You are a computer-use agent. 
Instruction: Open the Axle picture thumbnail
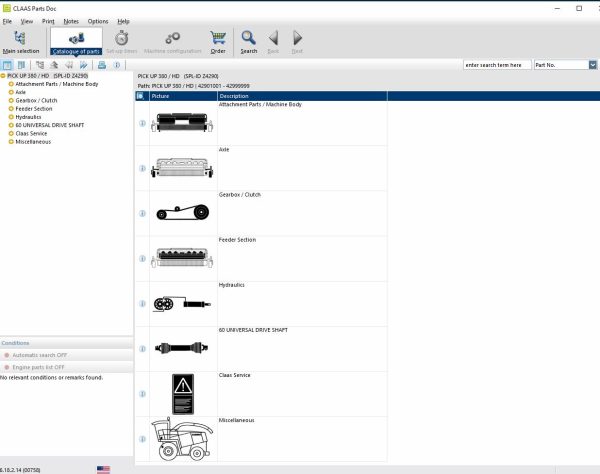tap(182, 168)
